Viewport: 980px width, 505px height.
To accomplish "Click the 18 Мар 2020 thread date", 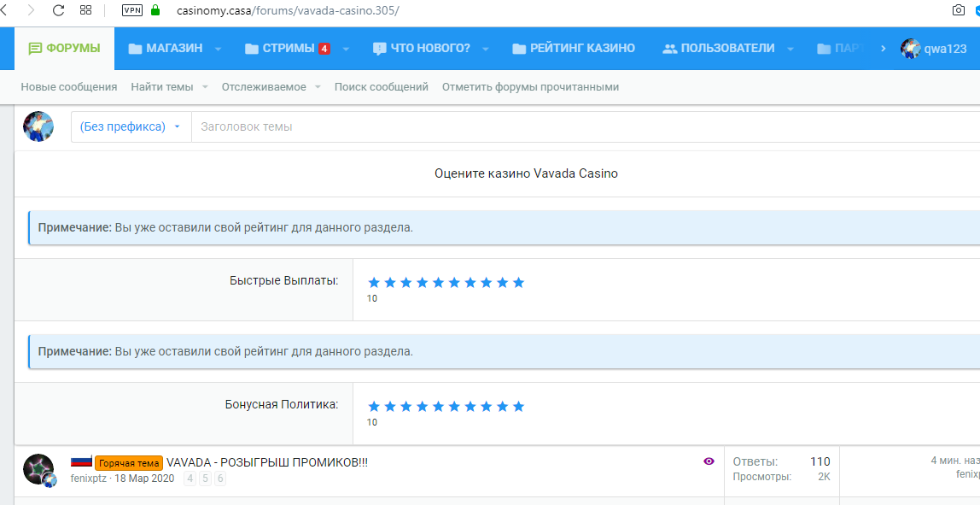I will click(144, 479).
